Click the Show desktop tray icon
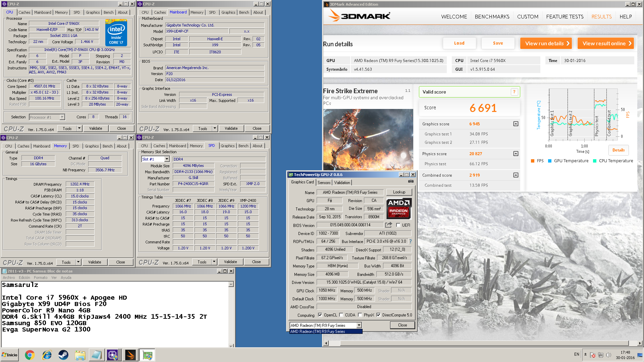 point(640,355)
